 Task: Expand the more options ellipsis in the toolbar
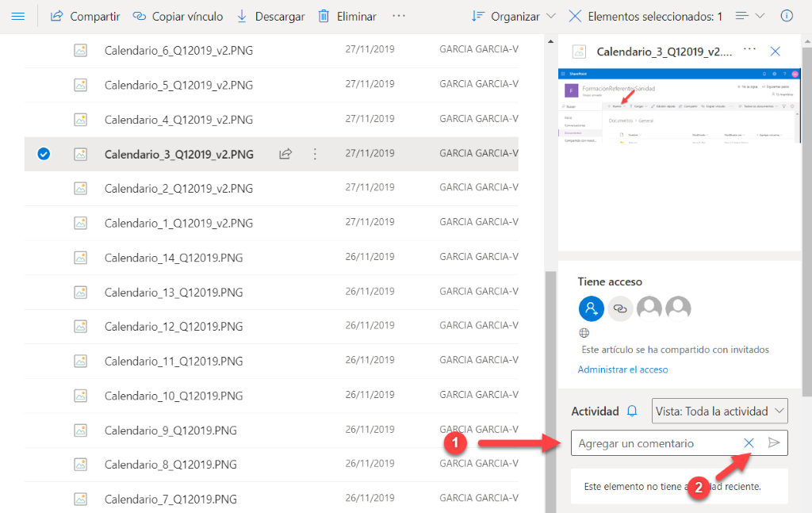pos(398,16)
